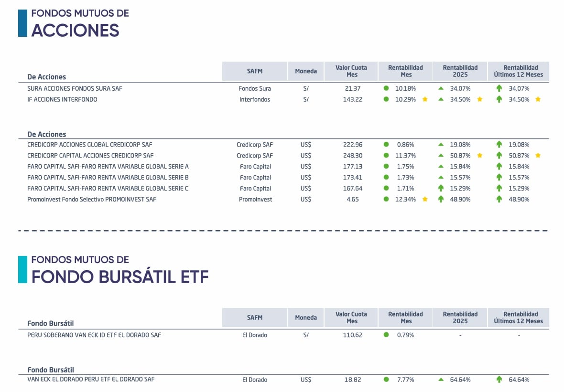
Task: Click the star next to Promoinvest 12.34%
Action: click(x=425, y=199)
